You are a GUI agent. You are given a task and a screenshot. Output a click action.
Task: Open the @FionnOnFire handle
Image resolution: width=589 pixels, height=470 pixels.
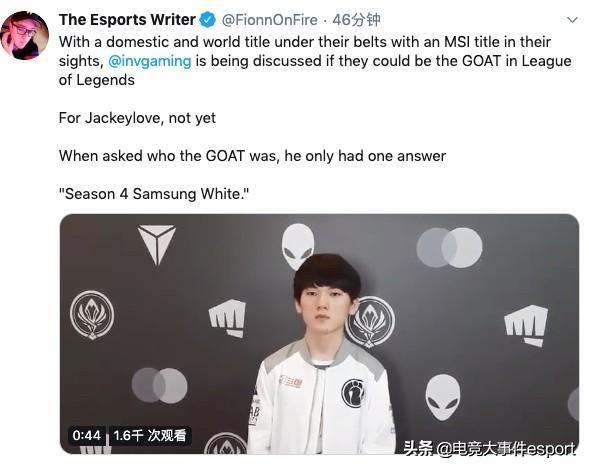[270, 20]
